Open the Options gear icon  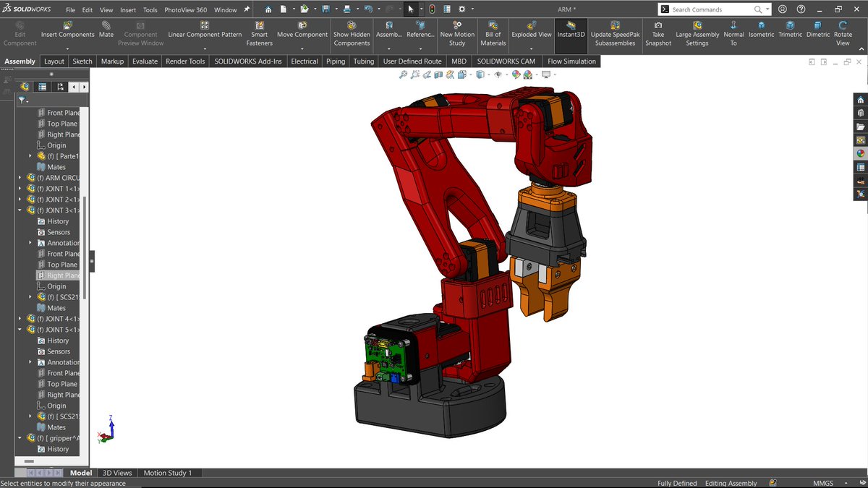(x=462, y=9)
